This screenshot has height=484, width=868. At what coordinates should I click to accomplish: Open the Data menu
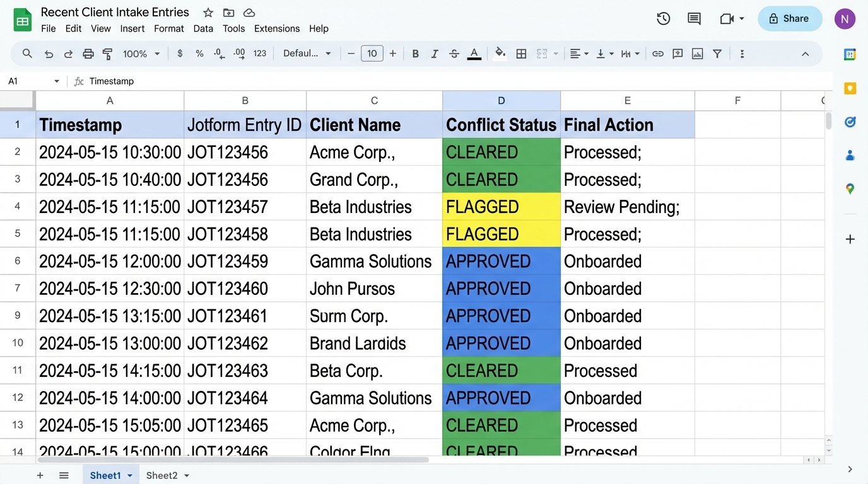click(x=202, y=28)
